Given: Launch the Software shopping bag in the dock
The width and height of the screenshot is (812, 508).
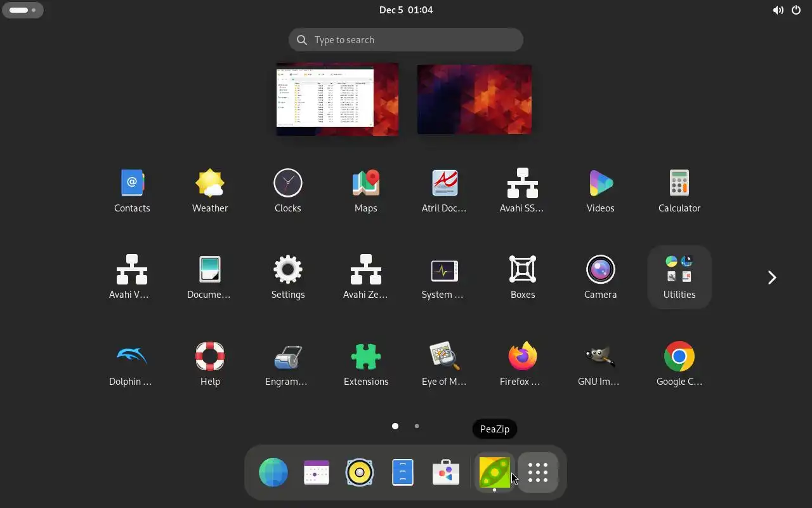Looking at the screenshot, I should pyautogui.click(x=446, y=472).
